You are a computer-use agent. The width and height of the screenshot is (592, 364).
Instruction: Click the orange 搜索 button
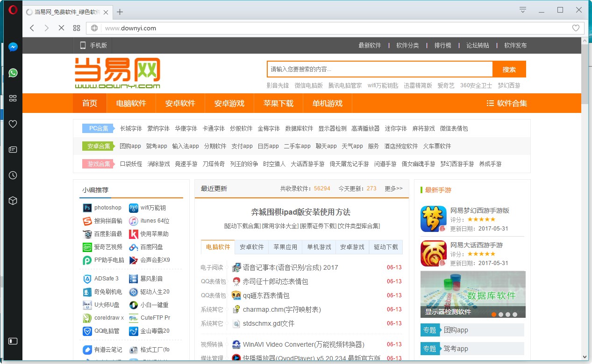(509, 69)
